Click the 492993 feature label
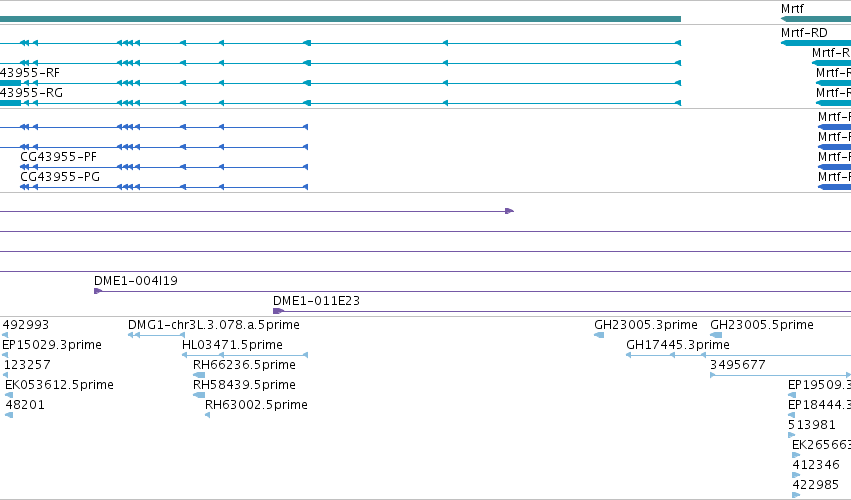Screen dimensions: 851x500 26,325
